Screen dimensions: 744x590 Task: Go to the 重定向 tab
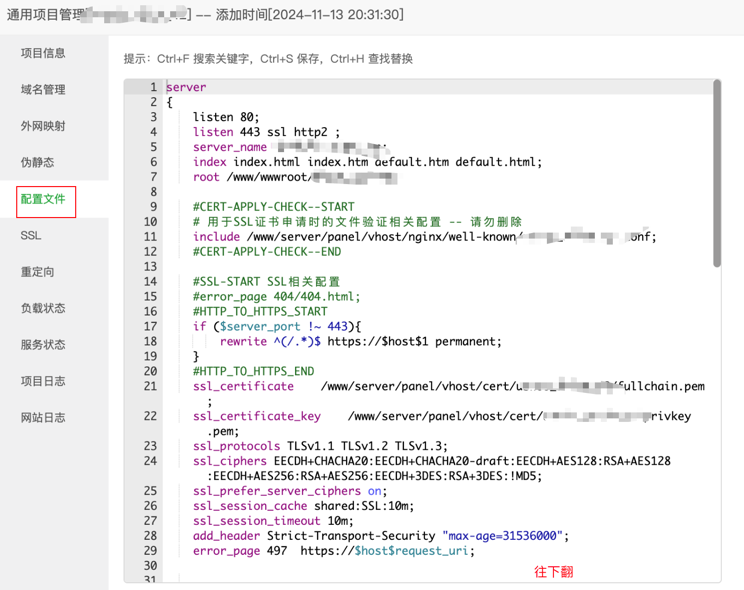37,272
